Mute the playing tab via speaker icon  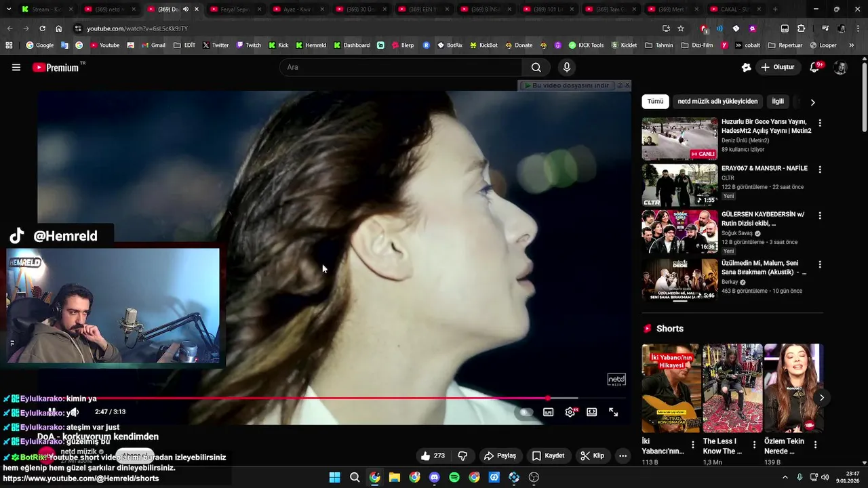(186, 9)
